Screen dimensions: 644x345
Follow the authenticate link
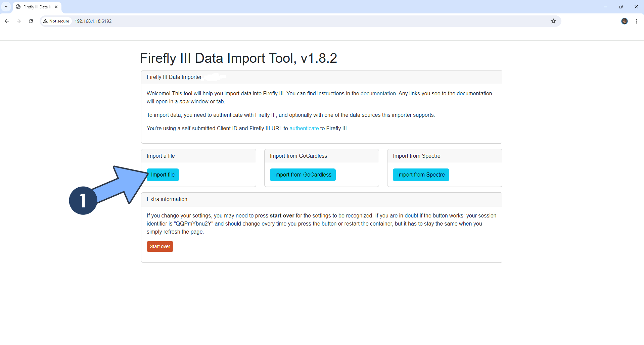pos(304,129)
